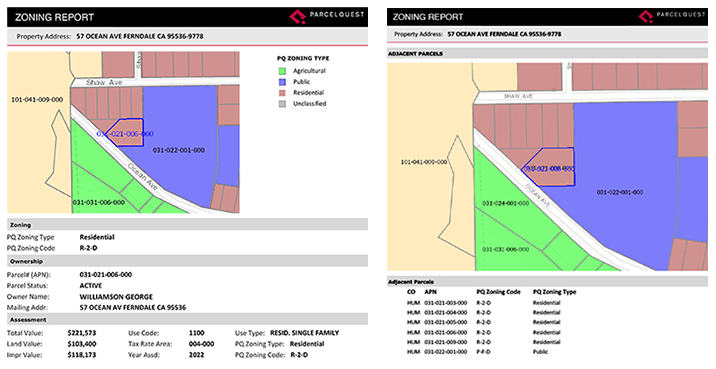Viewport: 716px width, 369px height.
Task: Click the left report property address 57 OCEAN AVE
Action: 140,36
